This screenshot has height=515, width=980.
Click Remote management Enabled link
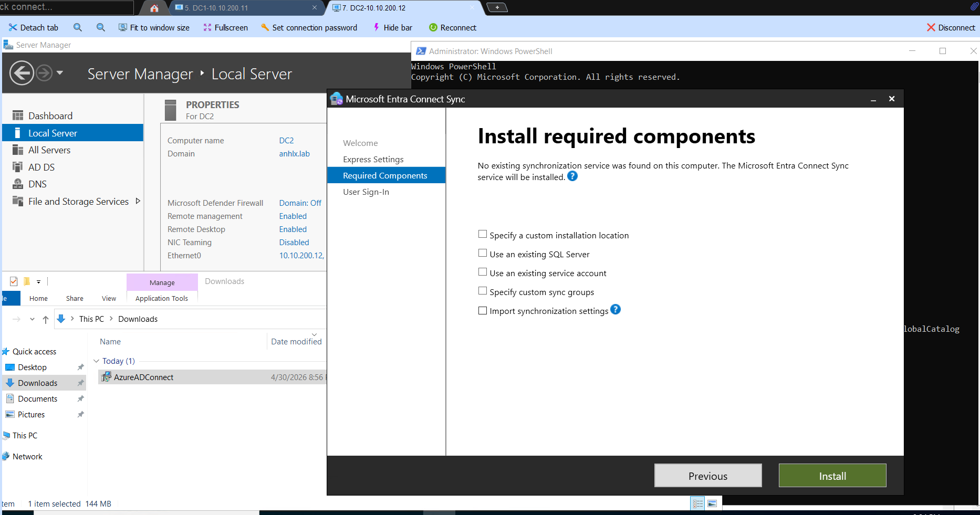click(x=293, y=216)
